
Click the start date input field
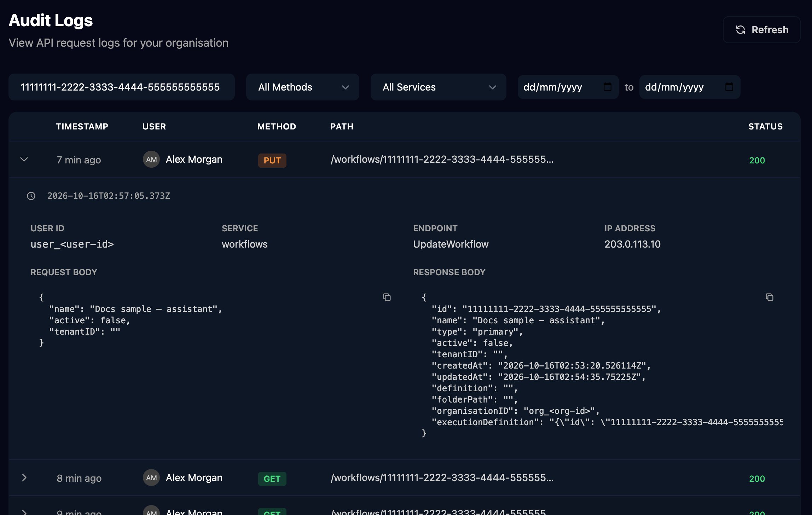click(x=568, y=87)
